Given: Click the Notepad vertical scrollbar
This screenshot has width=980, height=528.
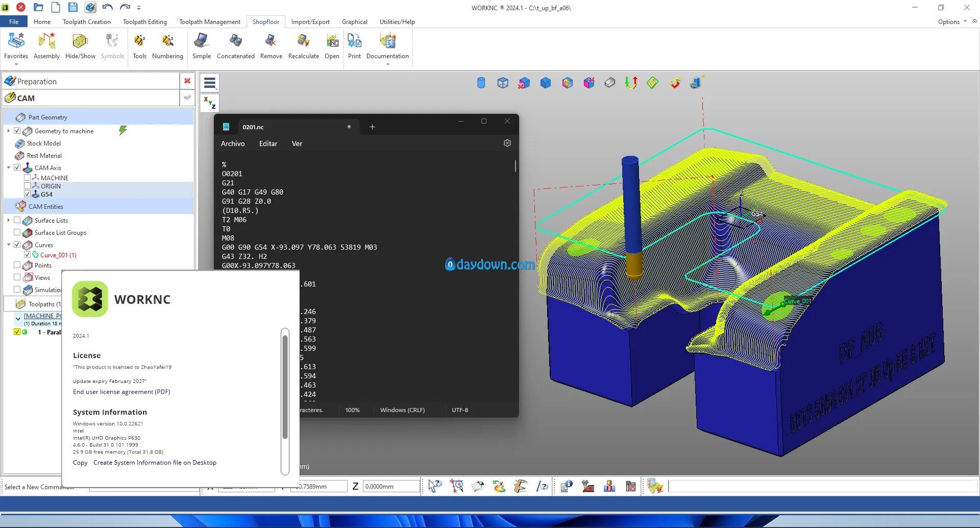Looking at the screenshot, I should [x=515, y=166].
